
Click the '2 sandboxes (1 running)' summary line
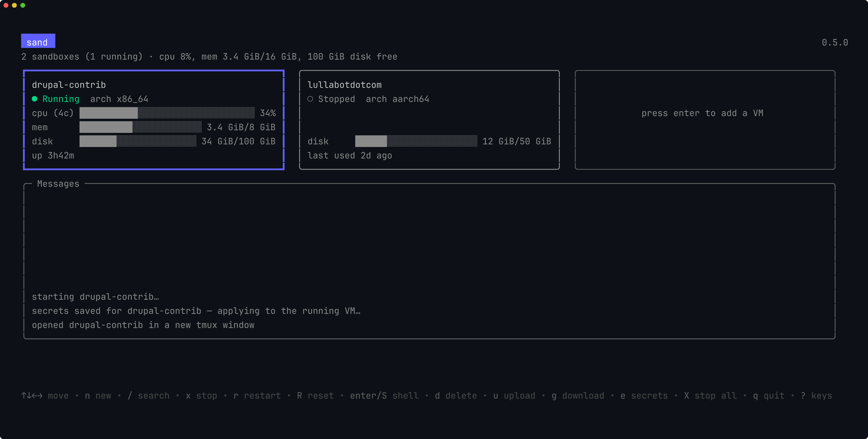(x=209, y=57)
